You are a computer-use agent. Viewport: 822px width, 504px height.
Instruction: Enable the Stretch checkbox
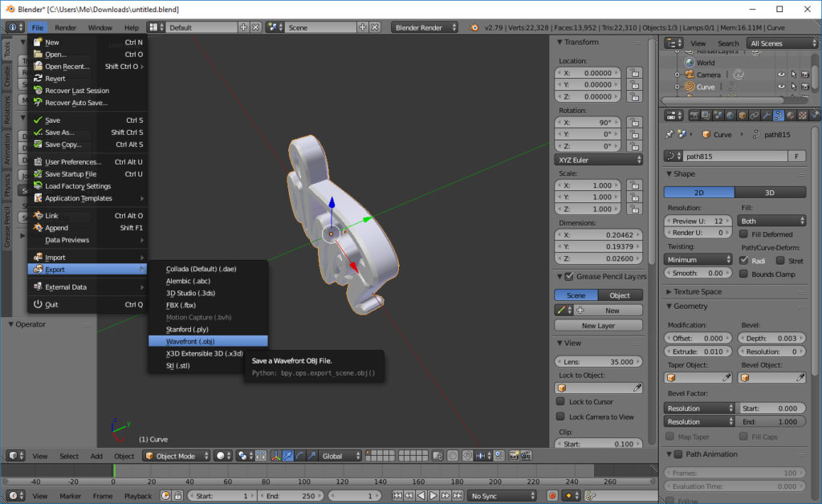(780, 260)
